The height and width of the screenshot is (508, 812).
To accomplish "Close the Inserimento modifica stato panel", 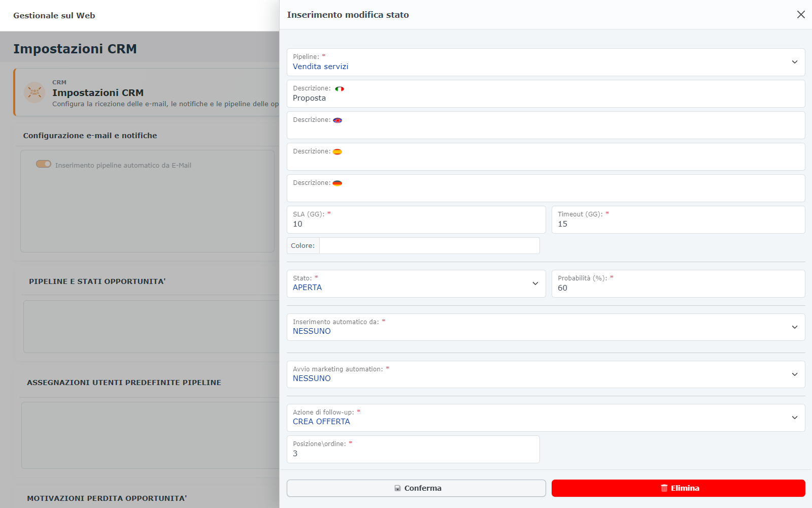I will pyautogui.click(x=801, y=15).
